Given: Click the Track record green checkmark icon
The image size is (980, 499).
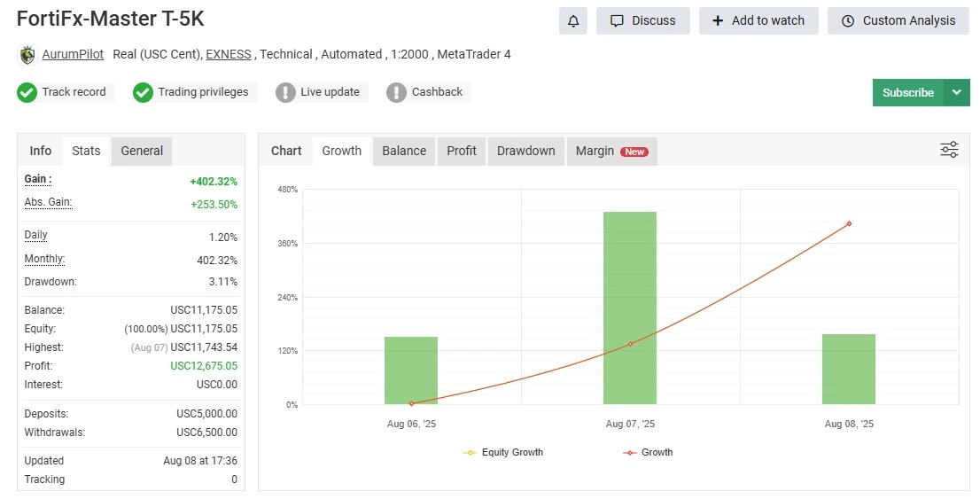Looking at the screenshot, I should pyautogui.click(x=27, y=92).
